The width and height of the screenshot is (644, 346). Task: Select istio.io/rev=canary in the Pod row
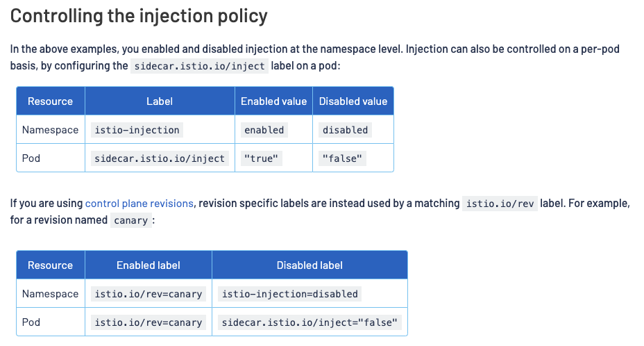[x=149, y=322]
